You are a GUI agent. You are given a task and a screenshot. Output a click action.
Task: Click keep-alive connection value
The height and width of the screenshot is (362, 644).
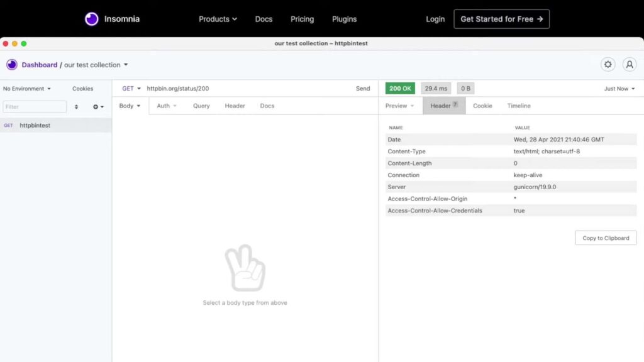[x=528, y=175]
